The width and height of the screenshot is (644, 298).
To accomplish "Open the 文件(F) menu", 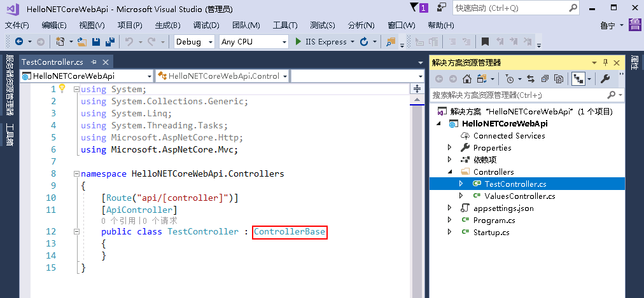I will click(x=17, y=25).
